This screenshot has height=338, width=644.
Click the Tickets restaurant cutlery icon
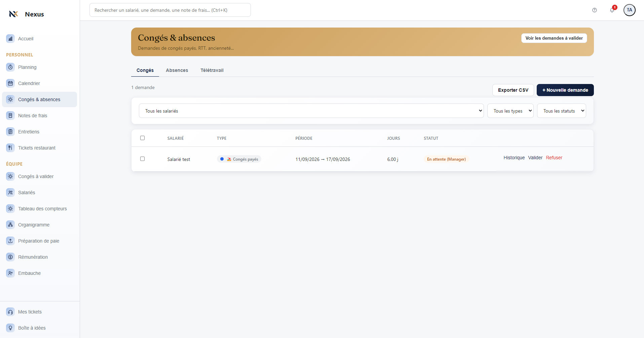point(10,148)
